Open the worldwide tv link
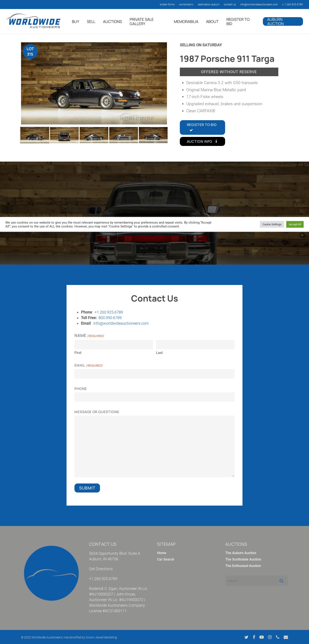The height and width of the screenshot is (644, 309). pos(186,5)
